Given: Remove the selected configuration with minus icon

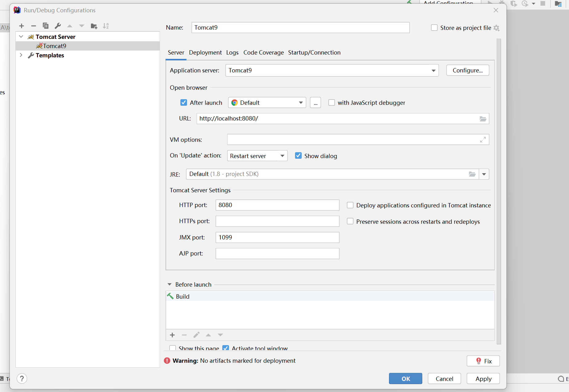Looking at the screenshot, I should click(x=34, y=26).
